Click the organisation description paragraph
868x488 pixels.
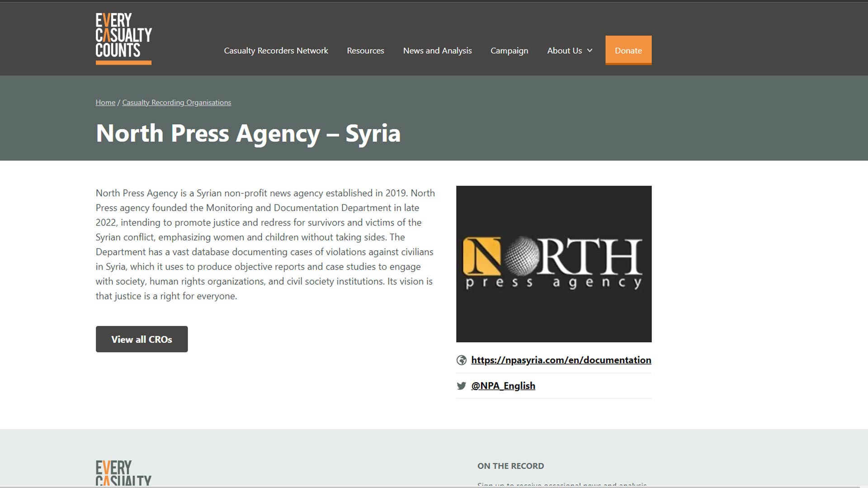click(265, 244)
